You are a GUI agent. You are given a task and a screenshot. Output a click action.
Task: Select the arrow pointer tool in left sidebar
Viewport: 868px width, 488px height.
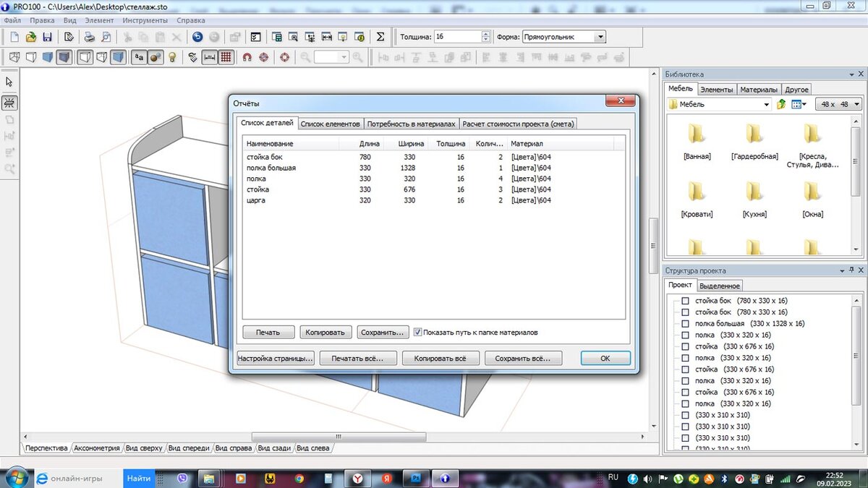(x=9, y=82)
